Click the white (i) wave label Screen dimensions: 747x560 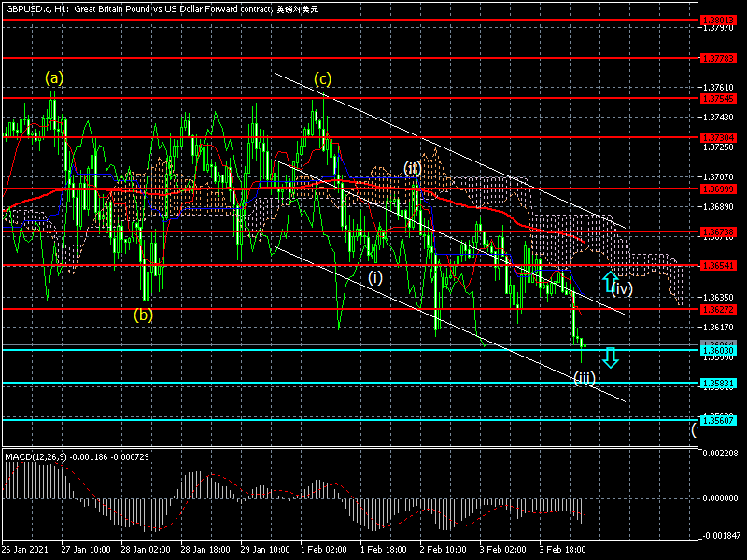(x=374, y=277)
